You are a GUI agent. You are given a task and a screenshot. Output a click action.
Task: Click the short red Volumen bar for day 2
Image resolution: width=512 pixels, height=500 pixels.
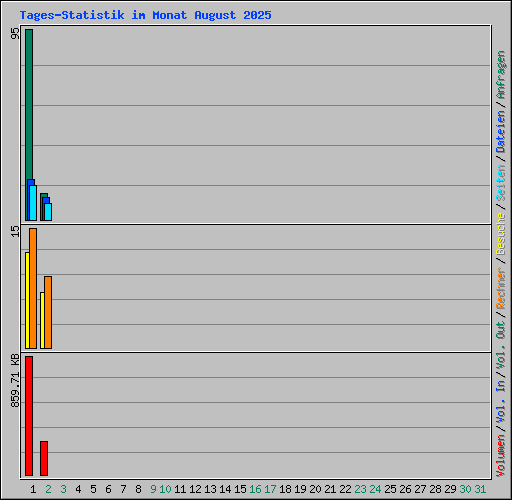(x=44, y=458)
